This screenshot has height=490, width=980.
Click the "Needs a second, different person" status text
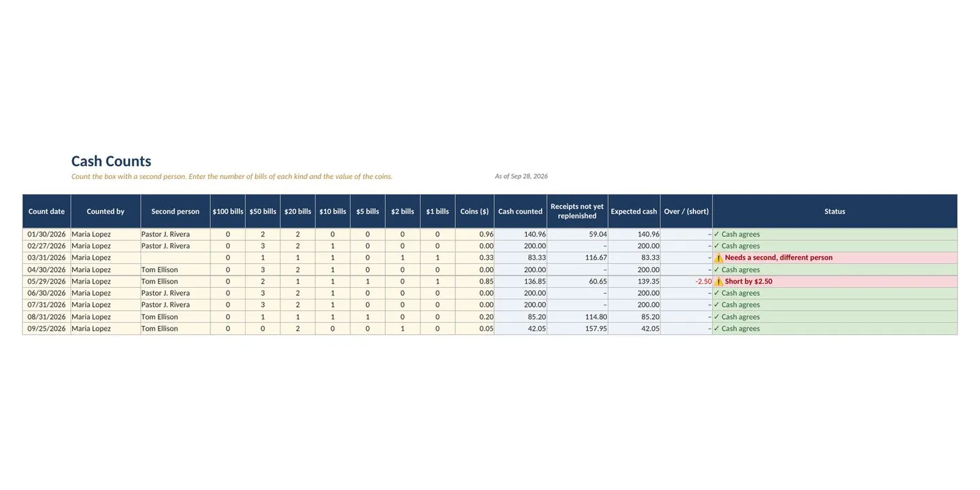click(x=779, y=258)
